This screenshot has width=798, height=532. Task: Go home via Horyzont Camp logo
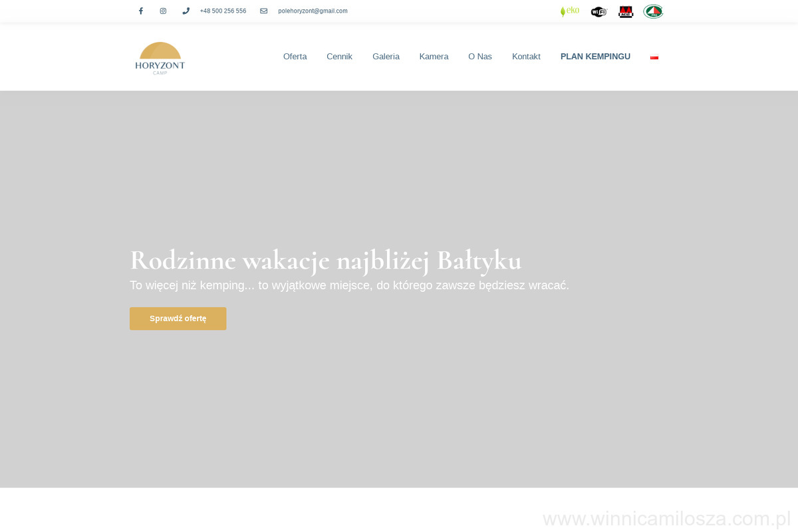pyautogui.click(x=160, y=58)
